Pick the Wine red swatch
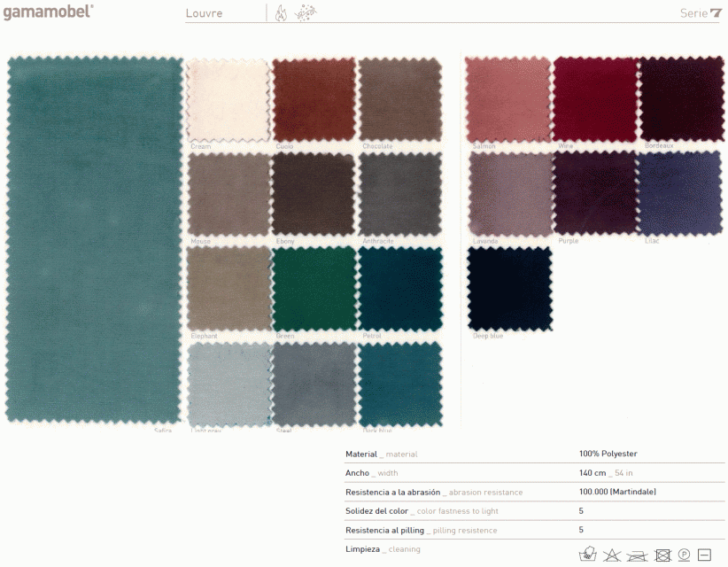 595,99
